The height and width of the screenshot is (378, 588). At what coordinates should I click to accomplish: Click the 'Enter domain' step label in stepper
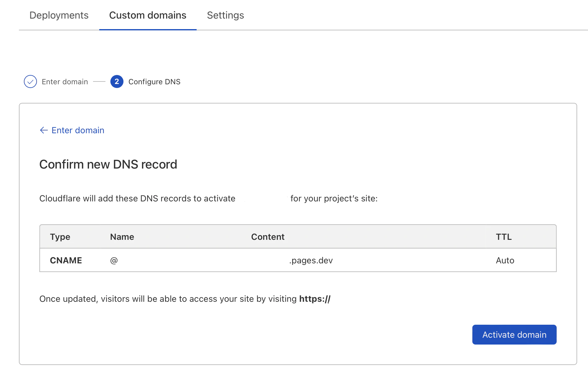pos(65,82)
